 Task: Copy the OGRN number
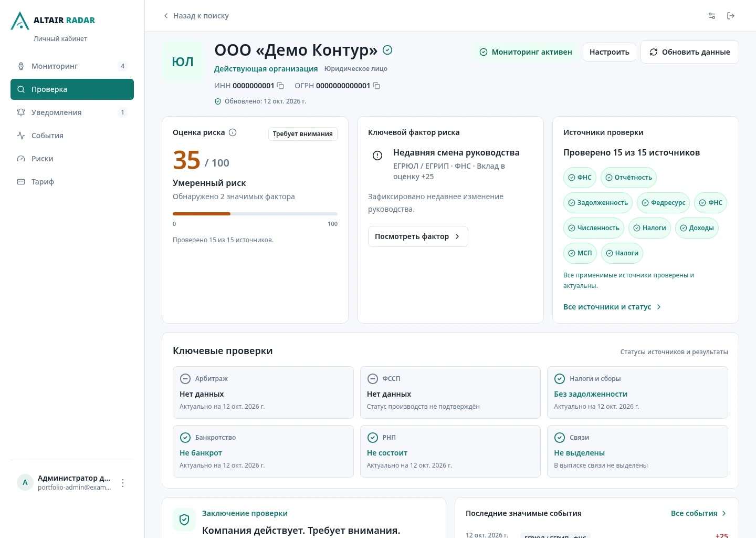click(x=376, y=86)
